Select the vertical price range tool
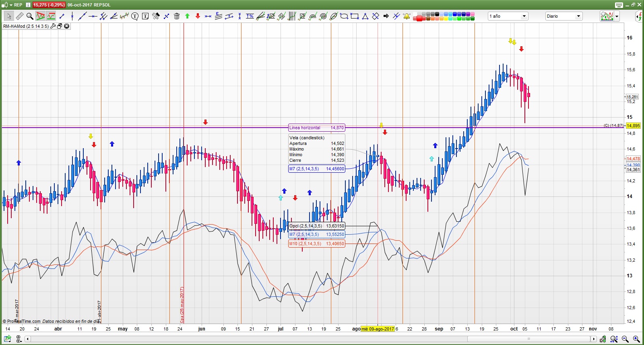Image resolution: width=644 pixels, height=345 pixels. 239,16
